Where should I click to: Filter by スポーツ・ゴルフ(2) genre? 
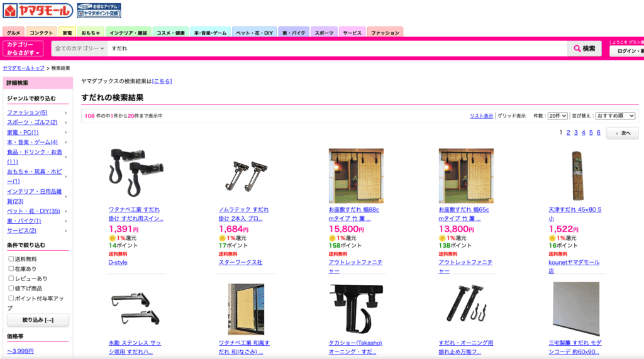coord(32,123)
